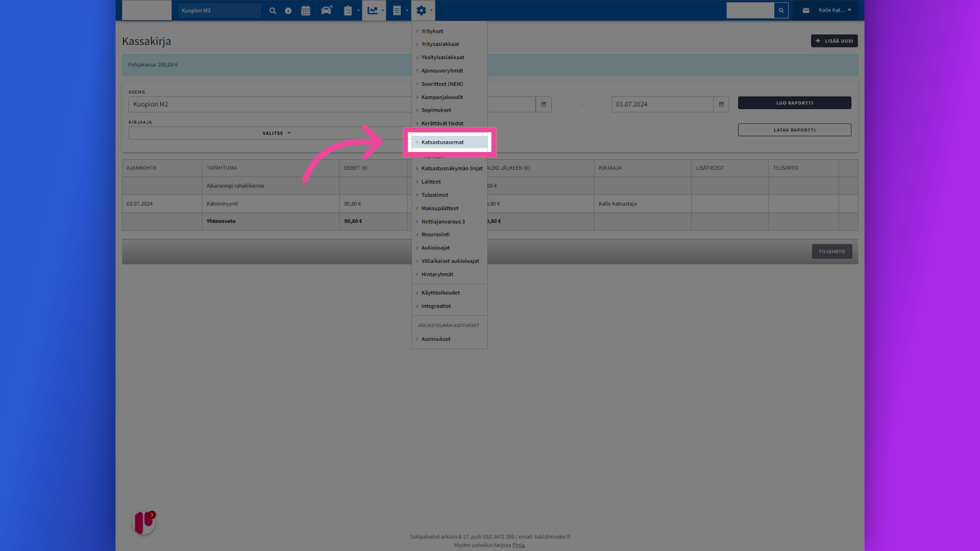Select Yksityisasiakkaat menu entry
980x551 pixels.
pyautogui.click(x=443, y=58)
